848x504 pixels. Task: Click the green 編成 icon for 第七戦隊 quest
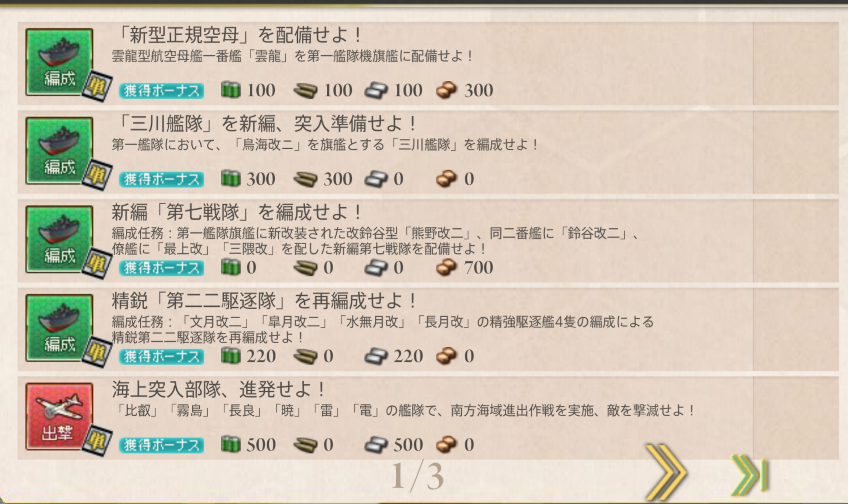[x=59, y=239]
